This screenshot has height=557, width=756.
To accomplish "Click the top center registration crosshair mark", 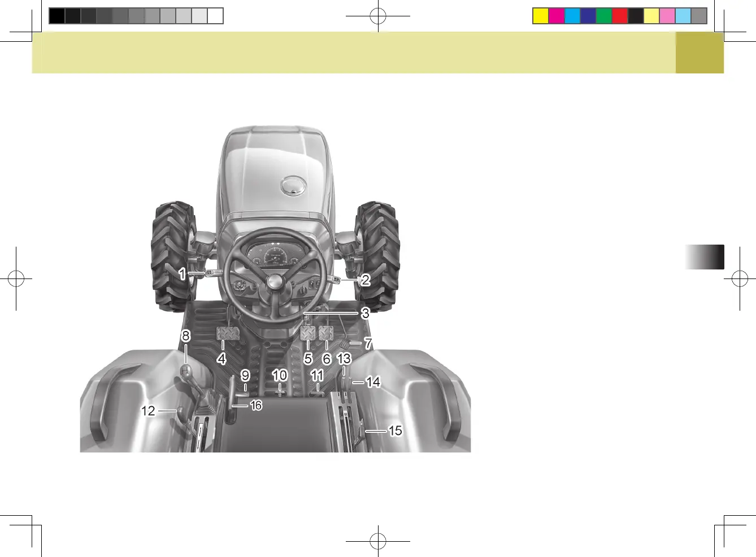I will coord(377,16).
